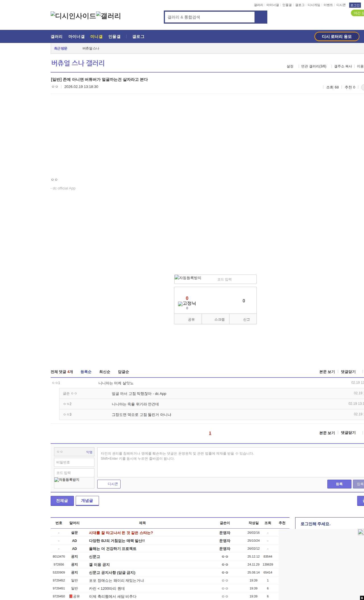Viewport: 364px width, 600px height.
Task: Open recently visited 버츄얼 스나 link
Action: coord(91,48)
